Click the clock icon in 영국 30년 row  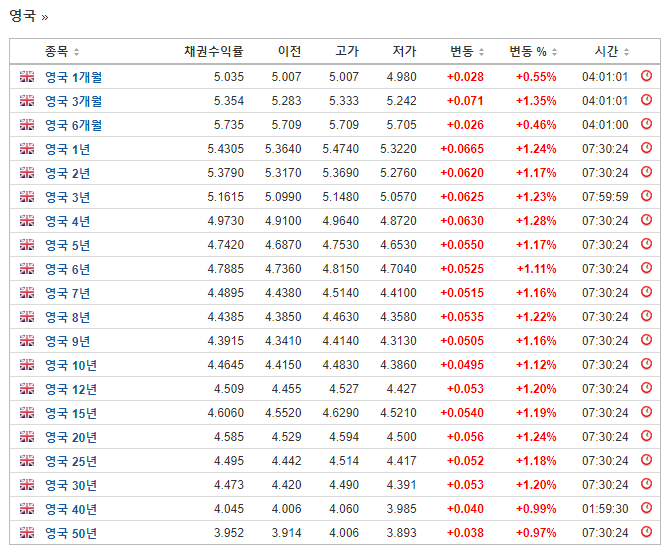(x=646, y=484)
